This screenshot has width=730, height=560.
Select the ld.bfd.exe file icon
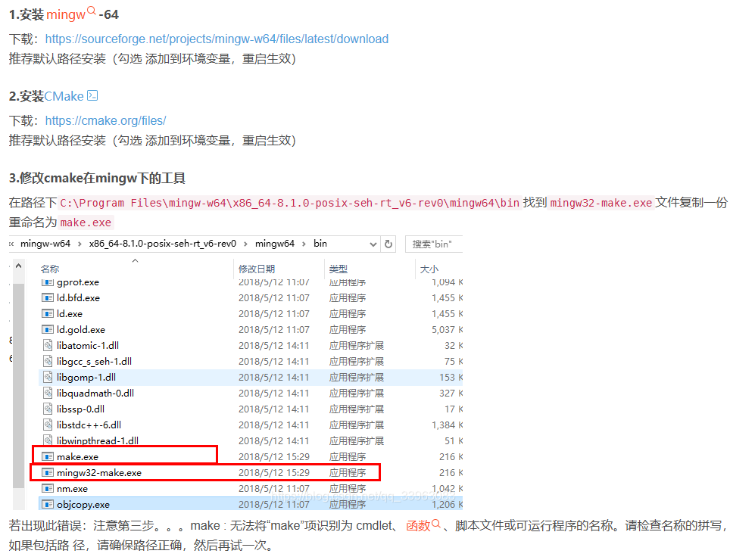click(48, 297)
